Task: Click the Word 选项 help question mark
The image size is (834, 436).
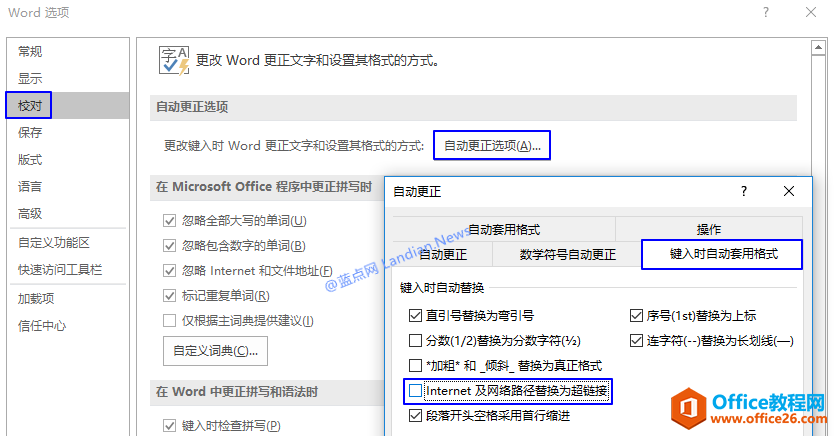Action: [x=765, y=12]
